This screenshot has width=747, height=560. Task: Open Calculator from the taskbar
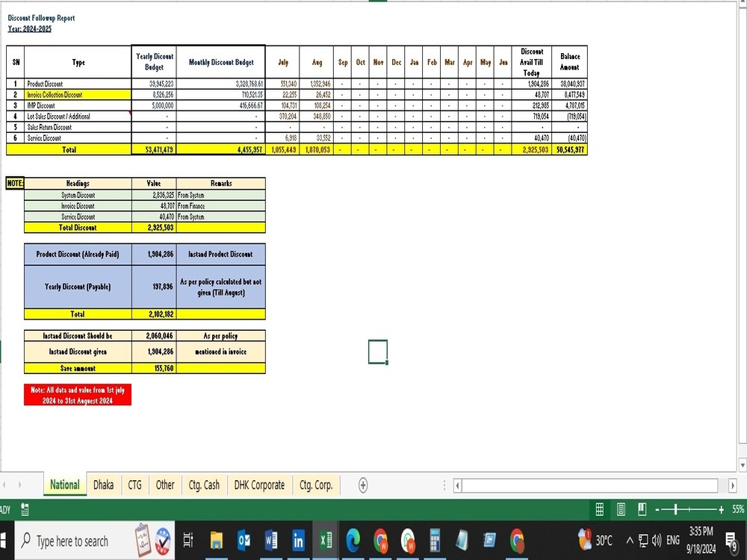[x=435, y=541]
